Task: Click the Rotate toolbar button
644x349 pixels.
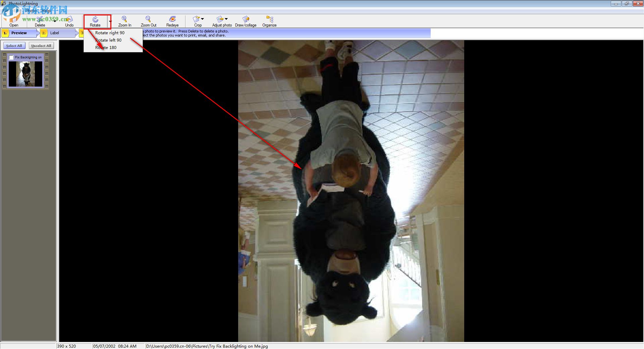Action: pyautogui.click(x=95, y=21)
